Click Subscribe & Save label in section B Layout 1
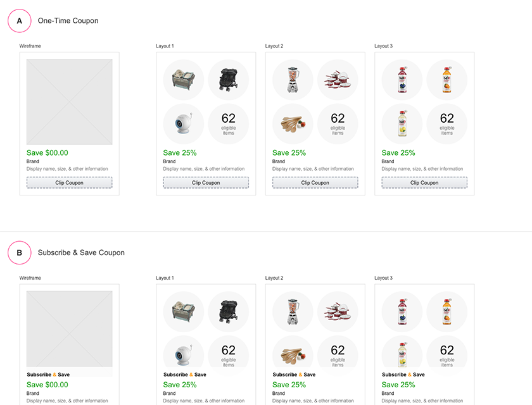Image resolution: width=532 pixels, height=405 pixels. [184, 375]
